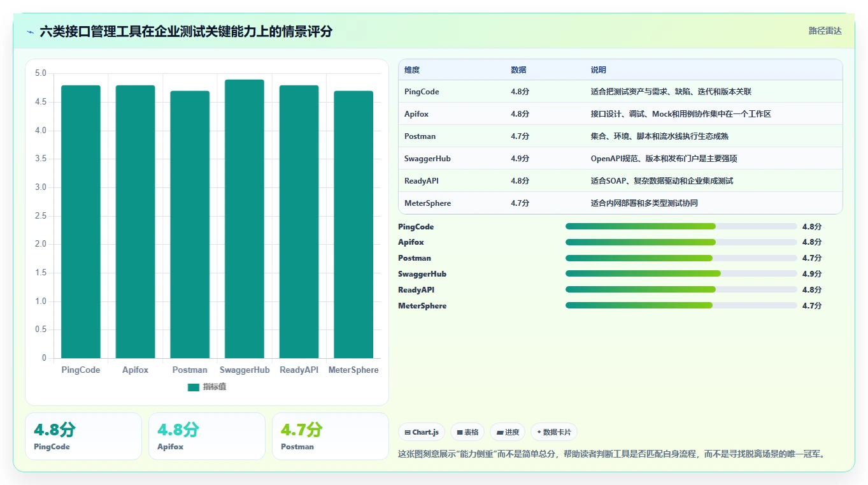Click the lightning icon beside the title

tap(31, 32)
